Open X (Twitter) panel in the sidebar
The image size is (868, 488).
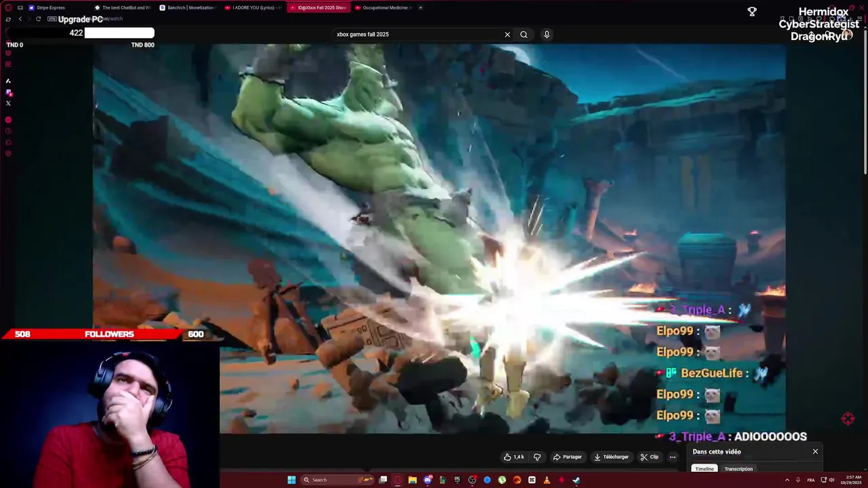(x=8, y=103)
